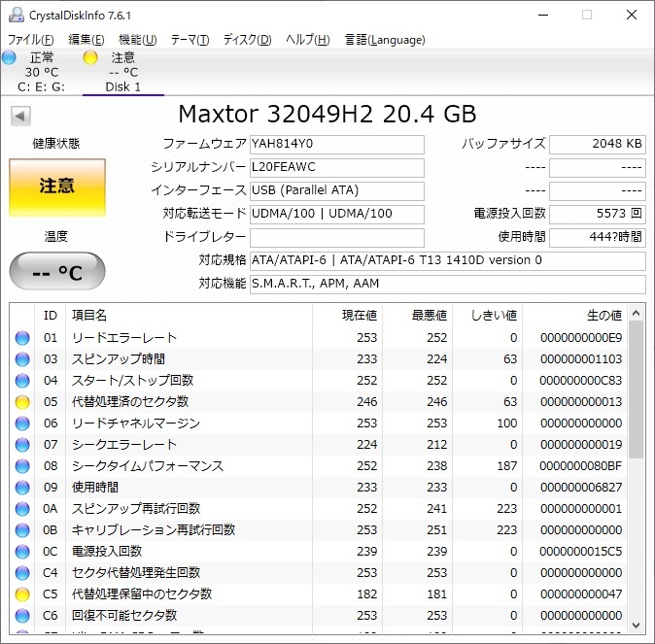Open the 言語(Language) menu
This screenshot has height=644, width=655.
click(384, 40)
